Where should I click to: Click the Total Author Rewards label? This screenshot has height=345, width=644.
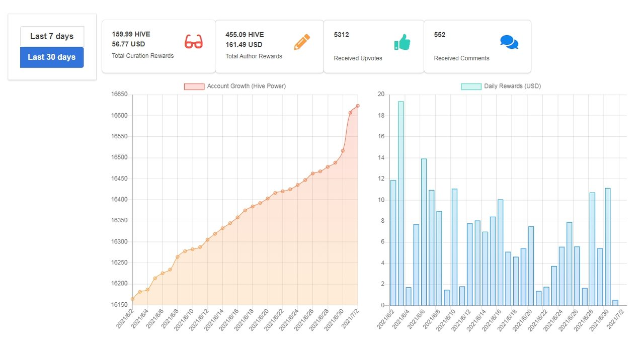(x=254, y=56)
